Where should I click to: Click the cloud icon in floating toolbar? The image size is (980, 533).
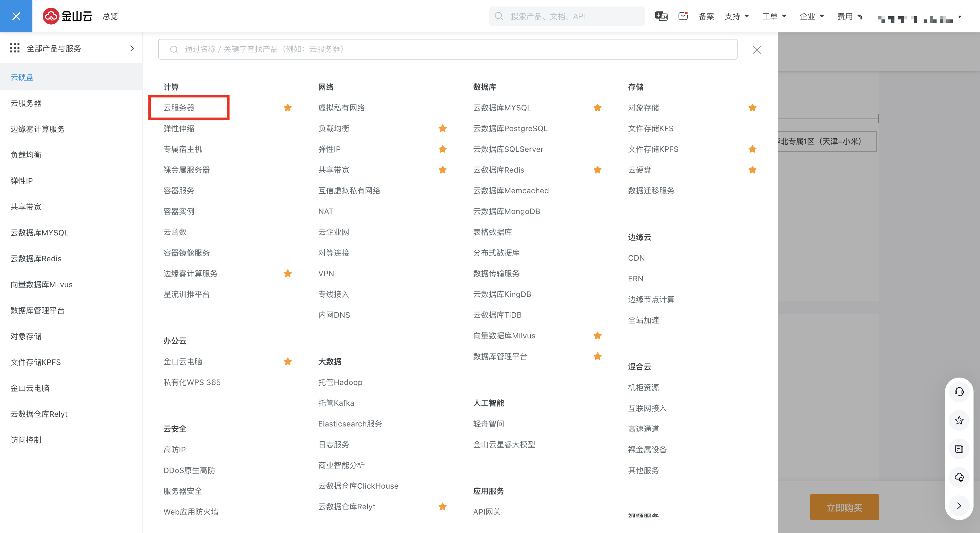(x=959, y=477)
